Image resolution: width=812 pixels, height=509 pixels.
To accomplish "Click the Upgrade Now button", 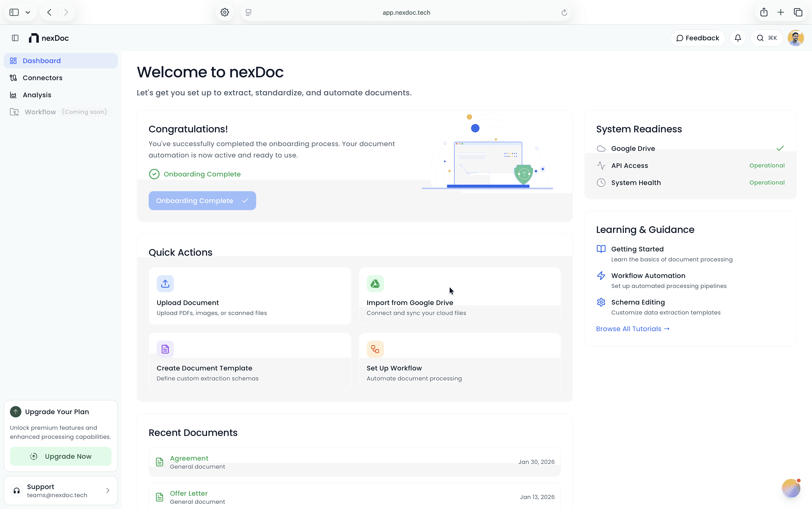I will 61,456.
